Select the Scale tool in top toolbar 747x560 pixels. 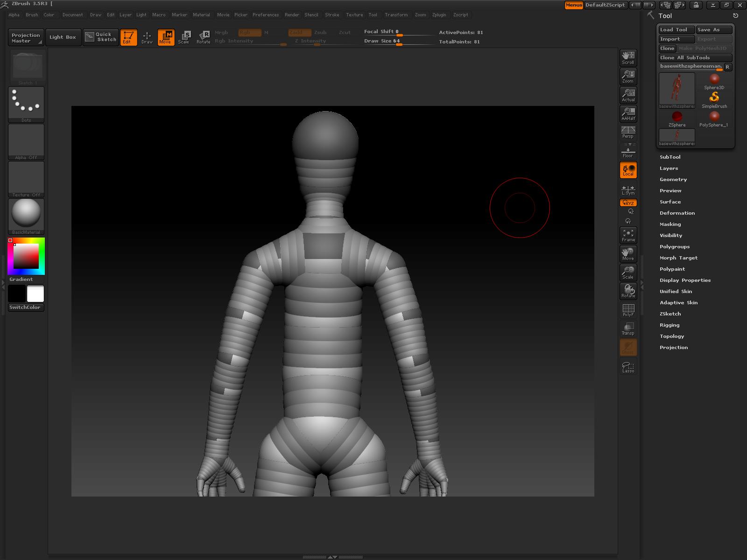click(183, 37)
